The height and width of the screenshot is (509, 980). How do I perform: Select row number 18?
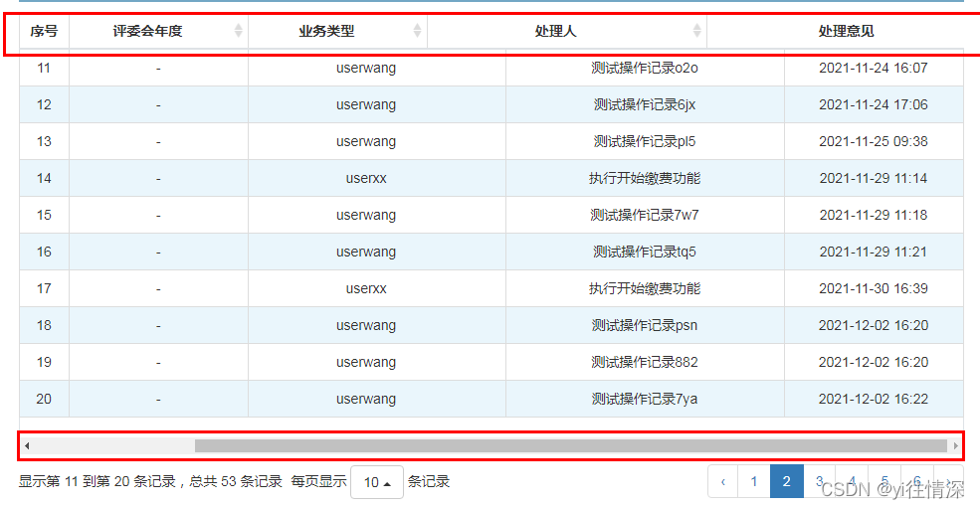click(x=44, y=325)
